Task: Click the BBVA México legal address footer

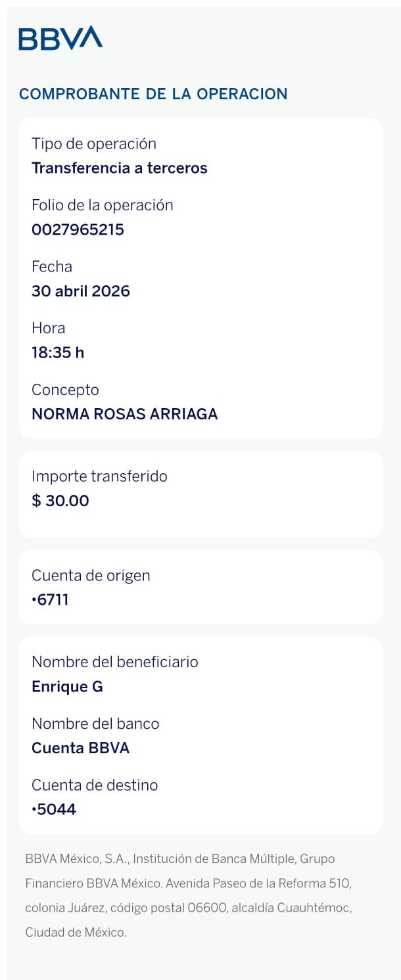Action: click(189, 896)
